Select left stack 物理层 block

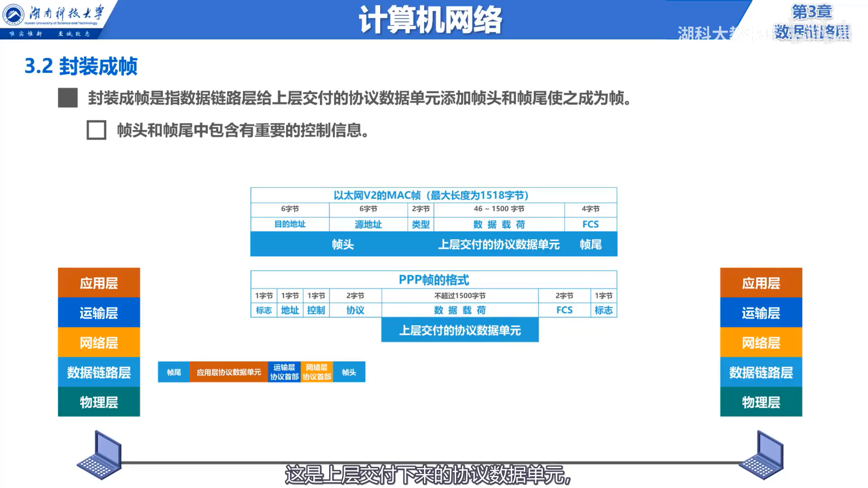[99, 402]
